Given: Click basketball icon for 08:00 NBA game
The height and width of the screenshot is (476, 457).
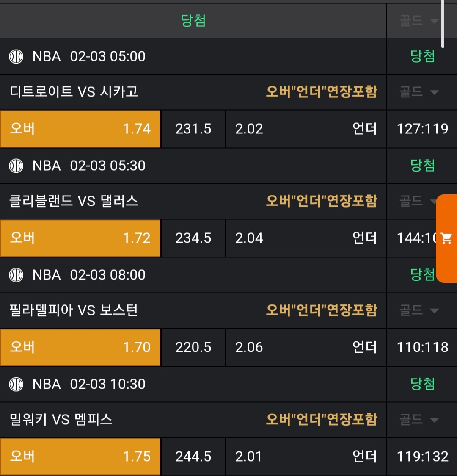Looking at the screenshot, I should (16, 275).
